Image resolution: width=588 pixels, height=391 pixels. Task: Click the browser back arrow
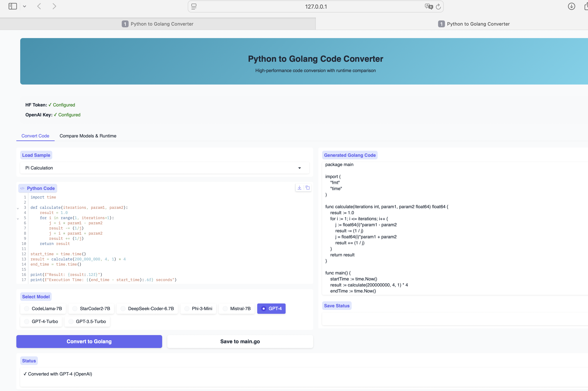tap(39, 6)
